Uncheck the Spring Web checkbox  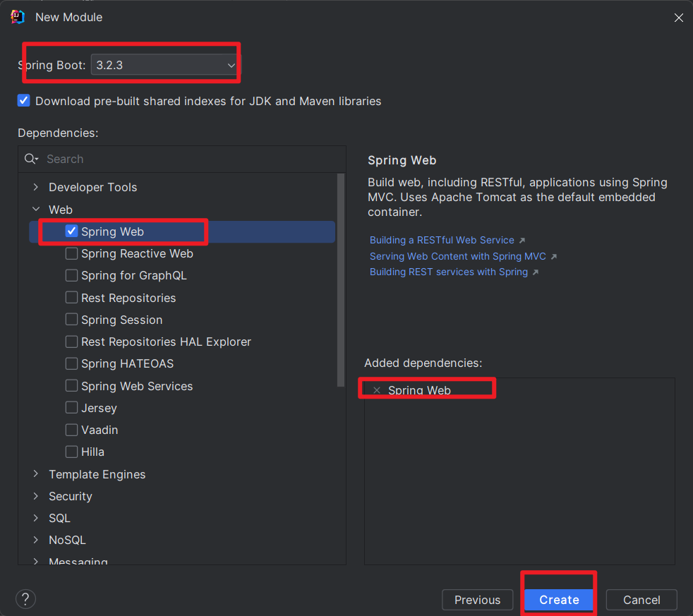[71, 231]
